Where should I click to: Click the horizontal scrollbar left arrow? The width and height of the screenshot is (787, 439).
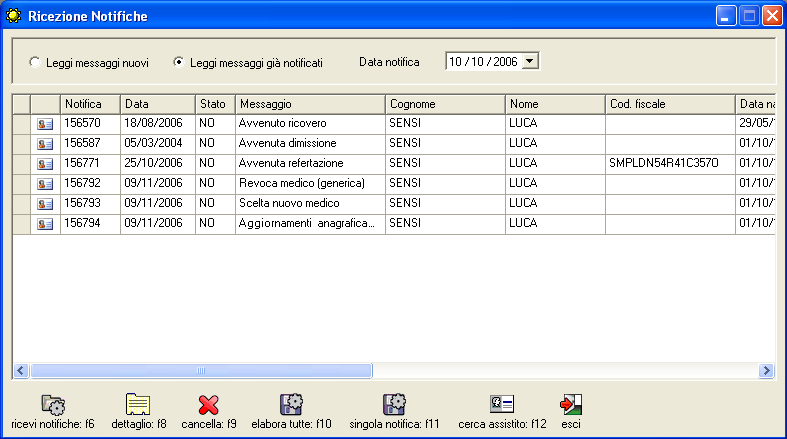(20, 371)
